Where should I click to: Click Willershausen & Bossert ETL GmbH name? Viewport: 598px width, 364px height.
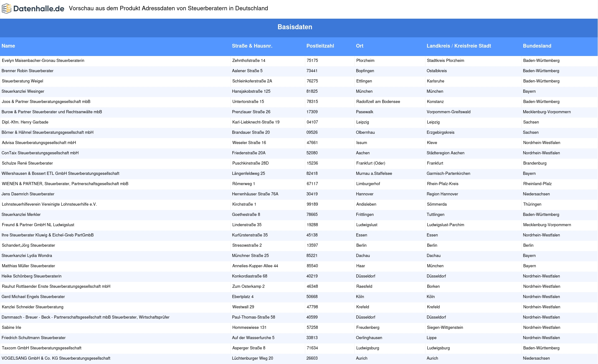point(60,174)
